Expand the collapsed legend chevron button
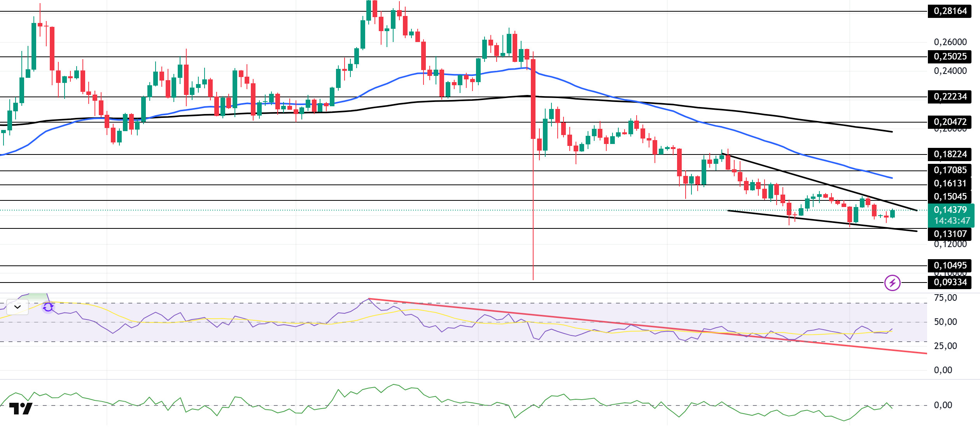The width and height of the screenshot is (980, 430). tap(17, 307)
